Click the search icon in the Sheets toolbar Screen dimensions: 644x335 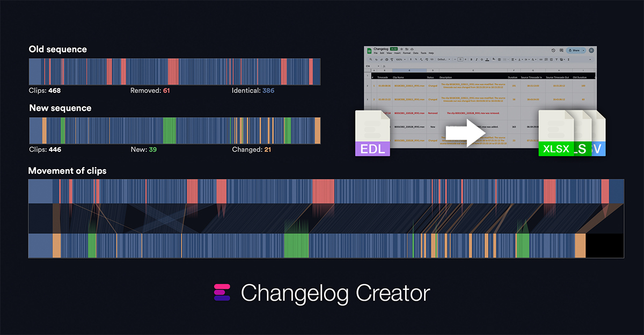pos(370,59)
